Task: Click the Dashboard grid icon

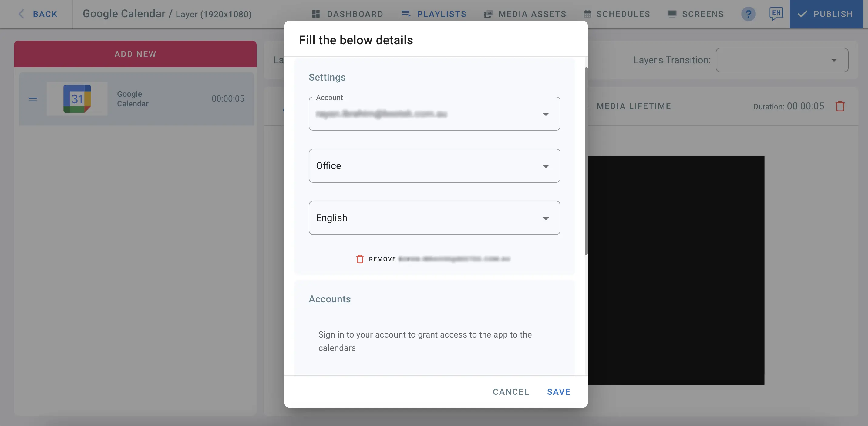Action: [316, 14]
